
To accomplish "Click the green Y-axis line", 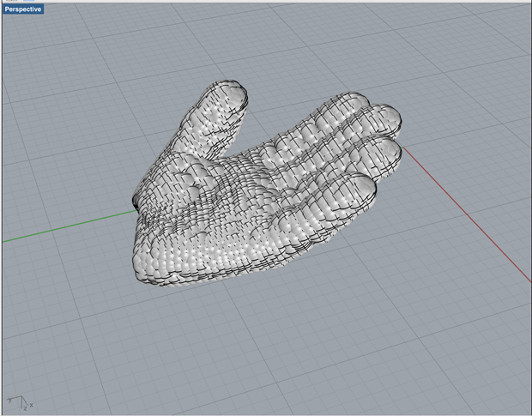I will point(70,226).
